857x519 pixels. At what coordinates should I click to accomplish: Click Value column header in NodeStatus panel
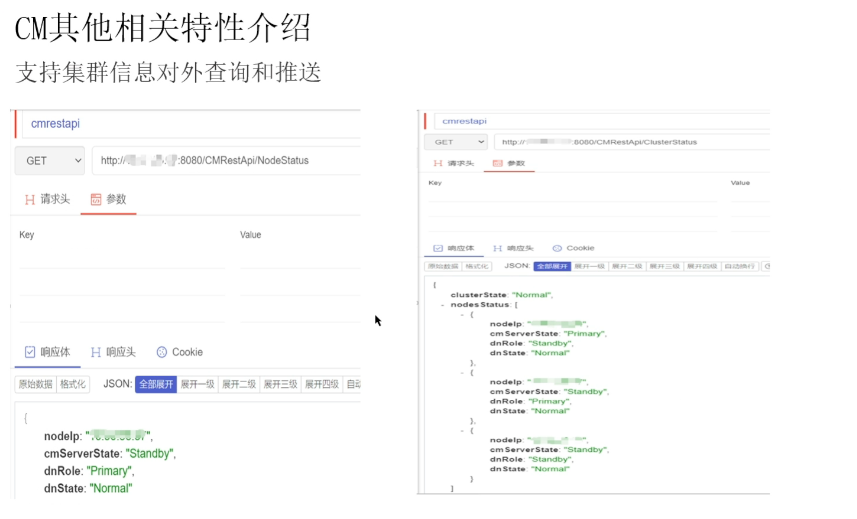[x=250, y=235]
